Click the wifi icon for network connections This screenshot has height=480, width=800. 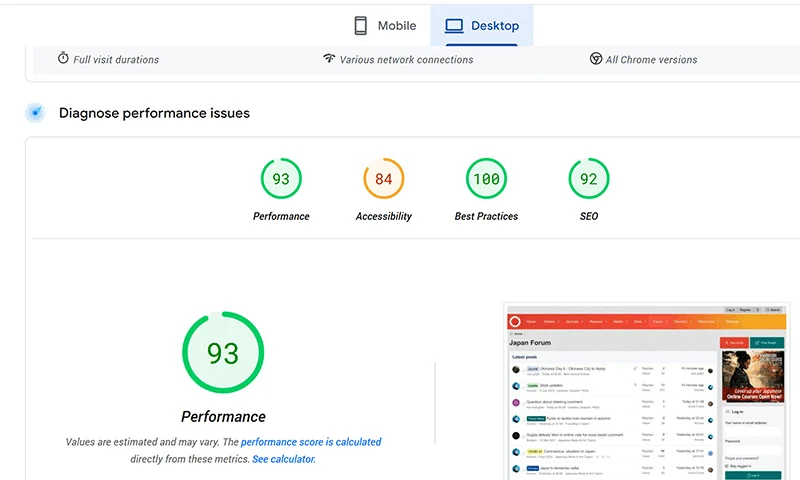[329, 58]
